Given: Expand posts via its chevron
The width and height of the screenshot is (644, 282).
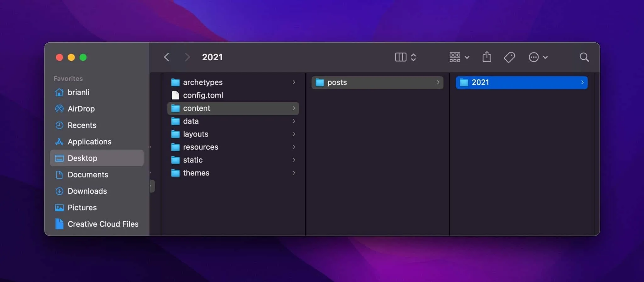Looking at the screenshot, I should 438,82.
